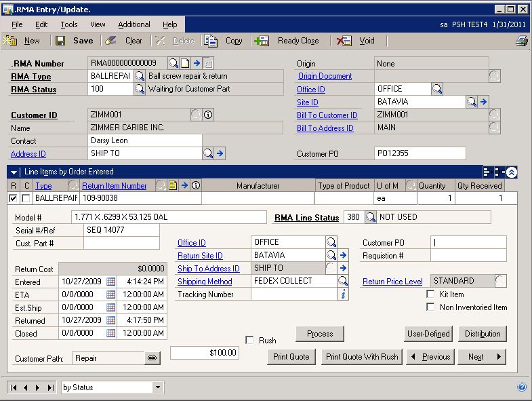532x401 pixels.
Task: Toggle the R checkbox on BALLREPAIR line
Action: coord(13,198)
